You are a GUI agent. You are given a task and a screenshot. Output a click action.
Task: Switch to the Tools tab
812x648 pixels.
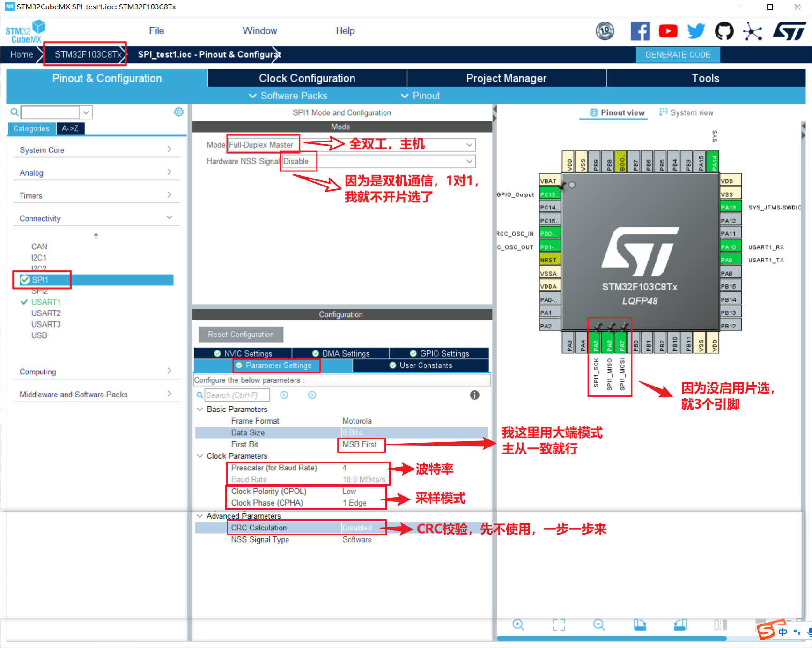click(x=706, y=78)
